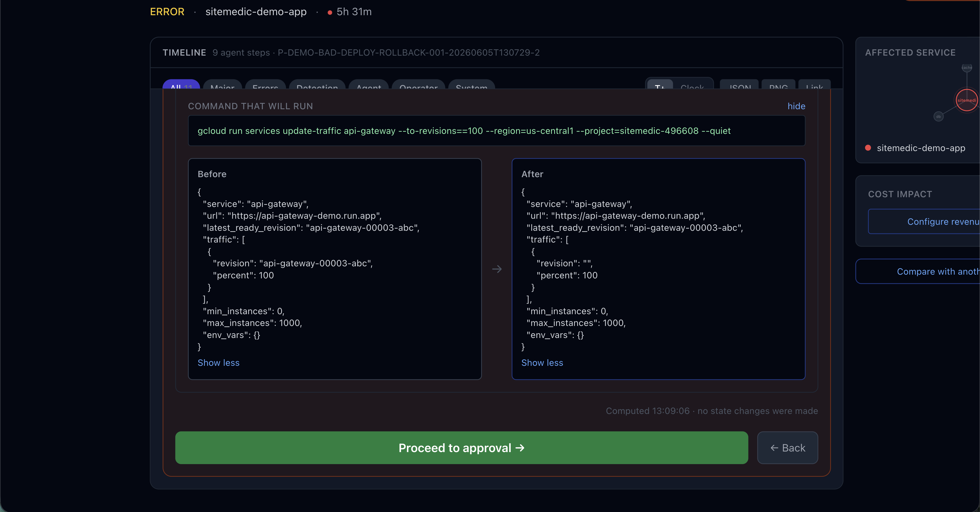This screenshot has height=512, width=980.
Task: Click "max_instances": 1000 in After panel
Action: pyautogui.click(x=576, y=323)
